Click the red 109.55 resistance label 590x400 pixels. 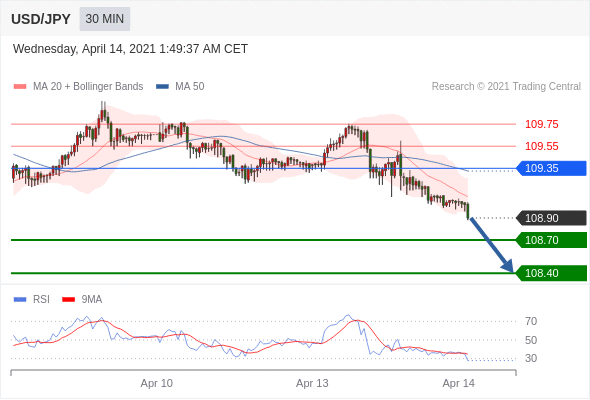pos(541,146)
